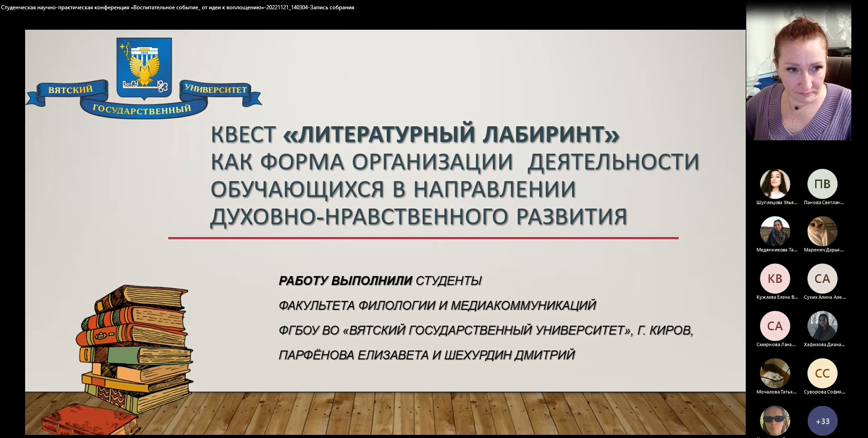Click the authors line "ПАРФЁНОВА ЕЛИЗАВЕТА И ШЕХУРДИН ДМИТРИЙ"
The image size is (868, 438).
point(426,355)
